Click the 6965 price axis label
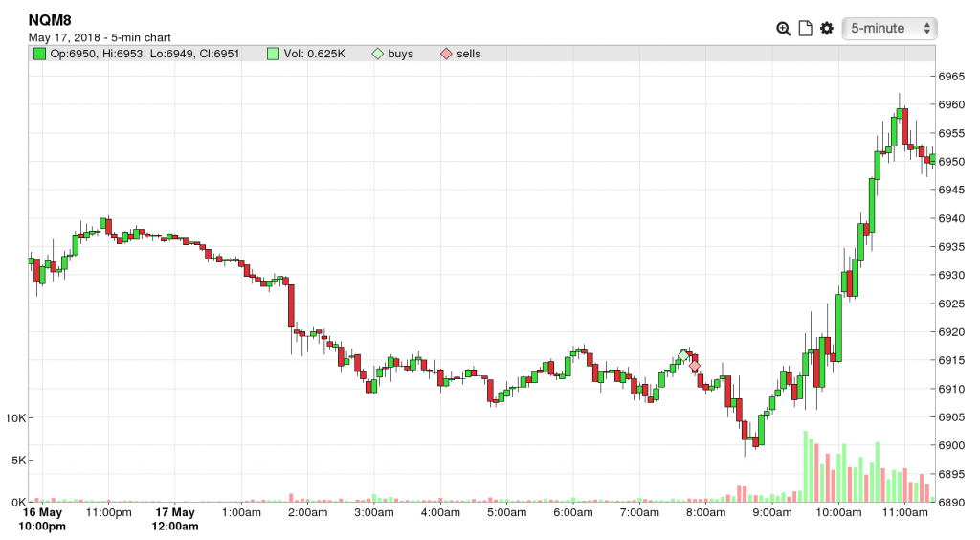980x540 pixels. coord(951,77)
